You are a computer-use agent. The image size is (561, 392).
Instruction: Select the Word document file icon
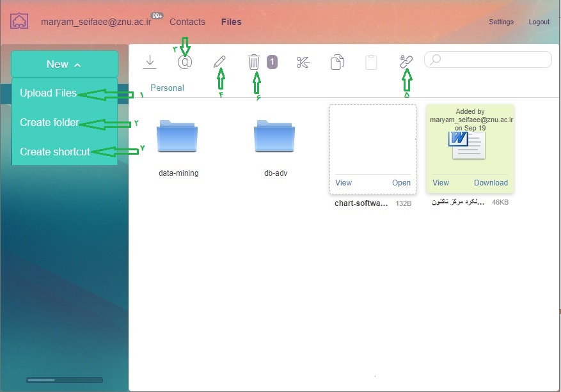point(467,145)
